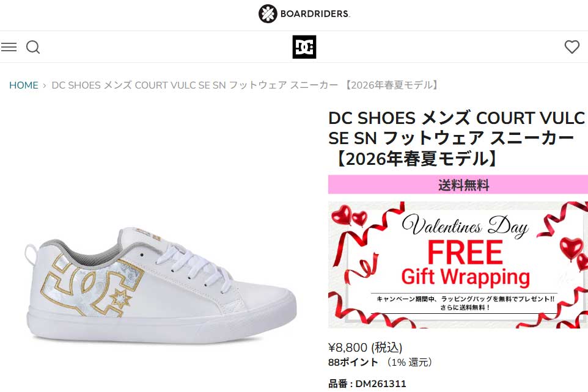Viewport: 588px width, 392px height.
Task: Click the 88ポイント points reward text
Action: 353,363
